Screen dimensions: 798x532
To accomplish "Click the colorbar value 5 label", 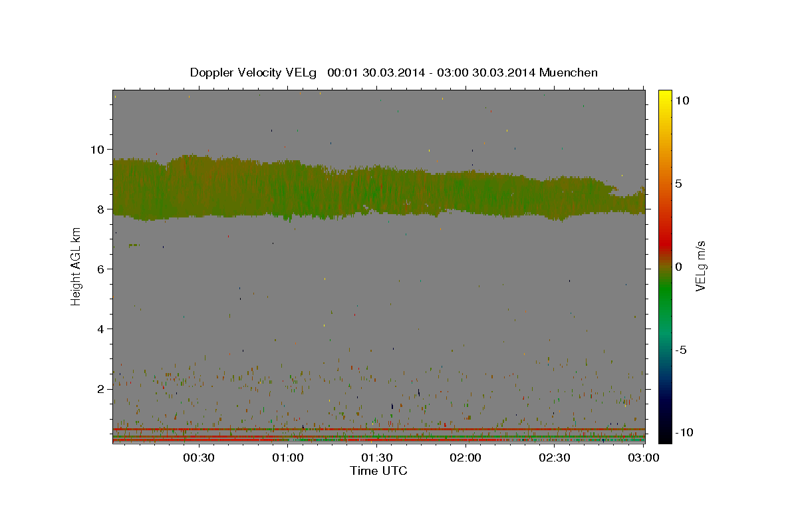I will point(679,184).
